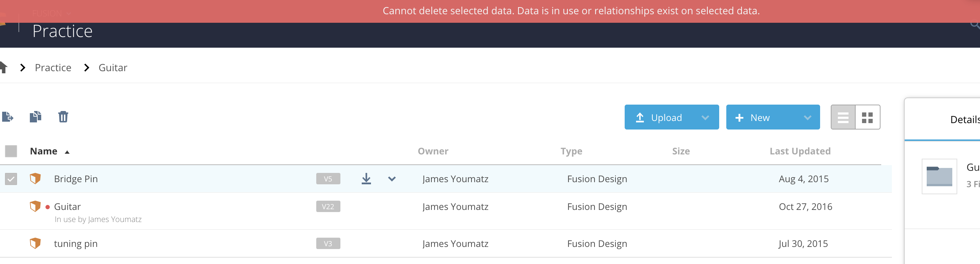Image resolution: width=980 pixels, height=264 pixels.
Task: Click the move file icon
Action: [7, 117]
